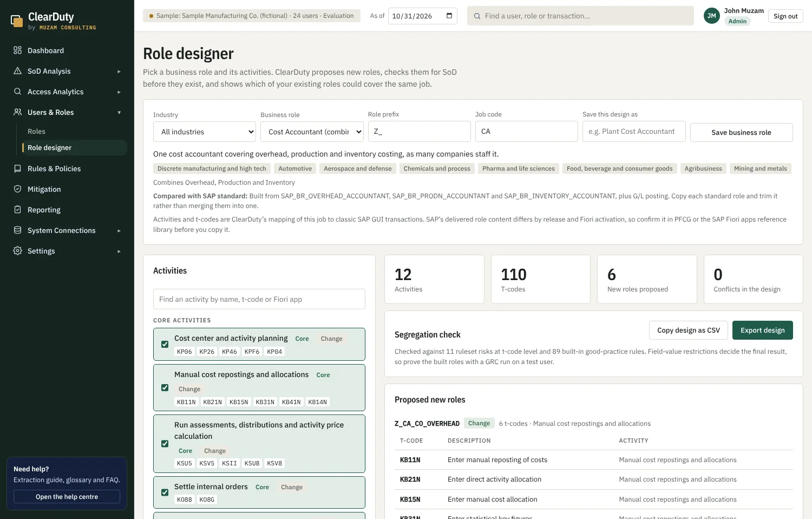This screenshot has width=812, height=519.
Task: Click the KB11N t-code table cell
Action: [x=410, y=460]
